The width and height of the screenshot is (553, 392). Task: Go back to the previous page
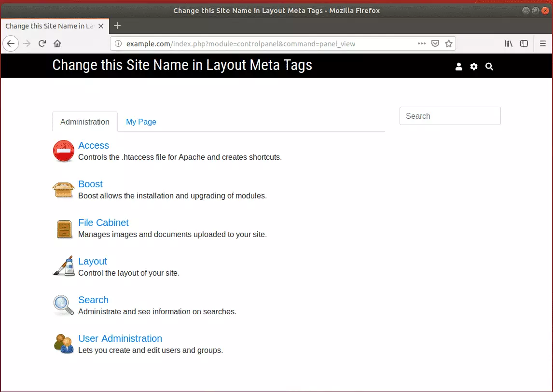(x=11, y=44)
